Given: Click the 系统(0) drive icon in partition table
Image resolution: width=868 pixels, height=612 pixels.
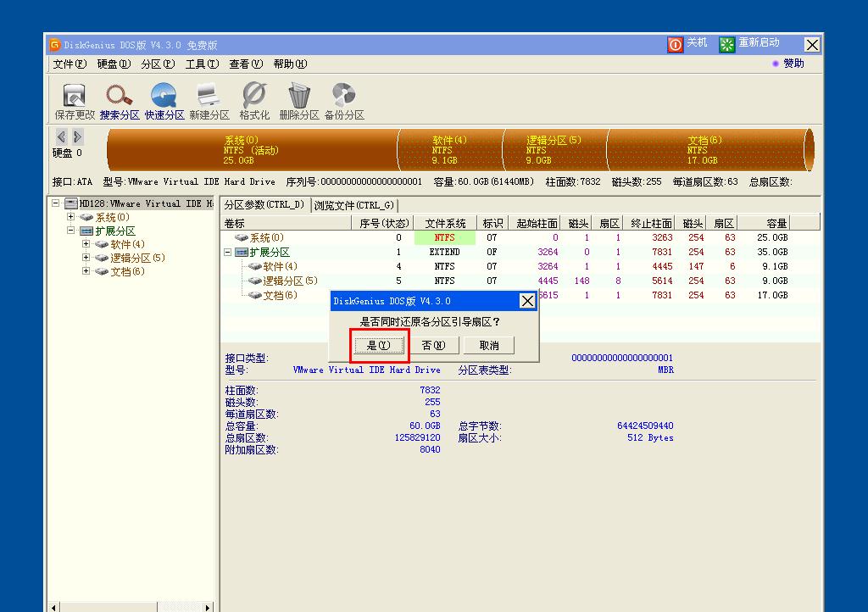Looking at the screenshot, I should 242,238.
